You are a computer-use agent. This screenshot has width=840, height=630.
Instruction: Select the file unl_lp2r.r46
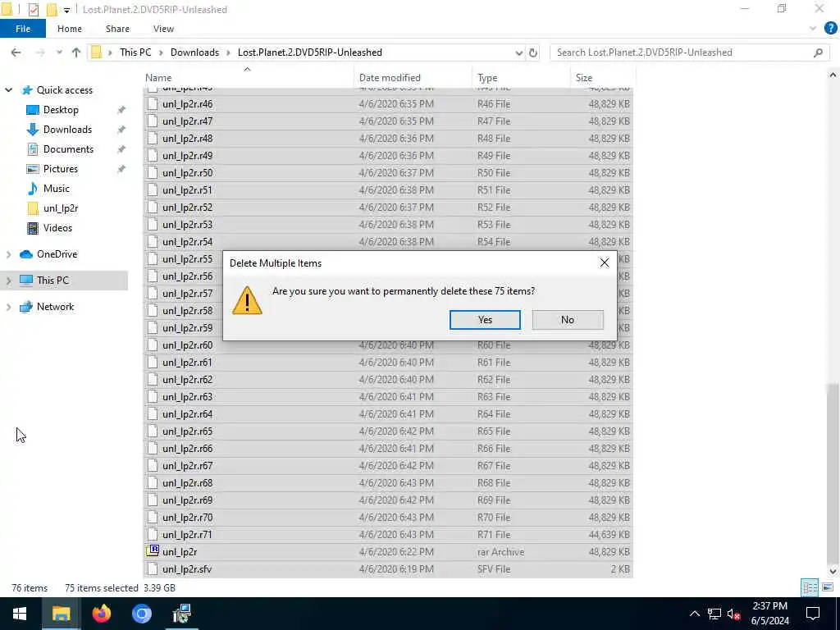point(388,104)
